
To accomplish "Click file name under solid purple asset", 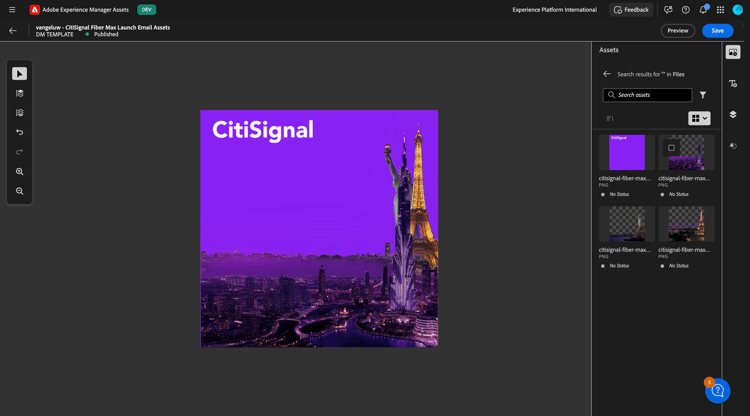I will [625, 178].
